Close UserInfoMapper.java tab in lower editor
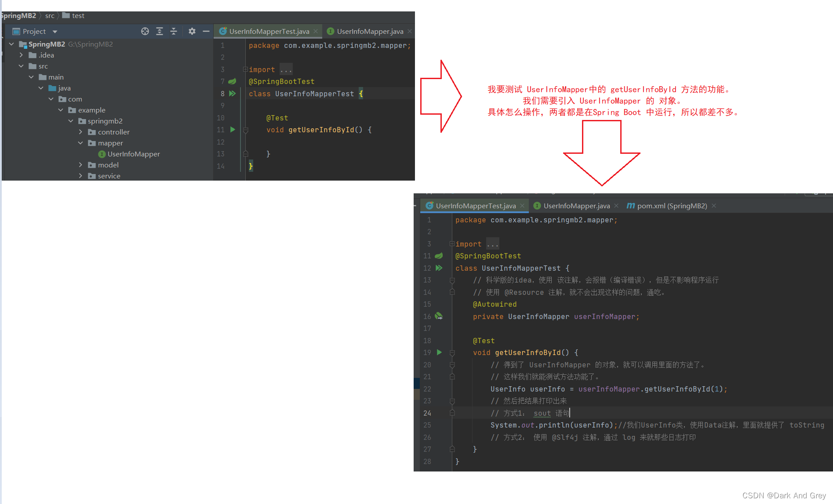The height and width of the screenshot is (504, 833). pos(616,206)
